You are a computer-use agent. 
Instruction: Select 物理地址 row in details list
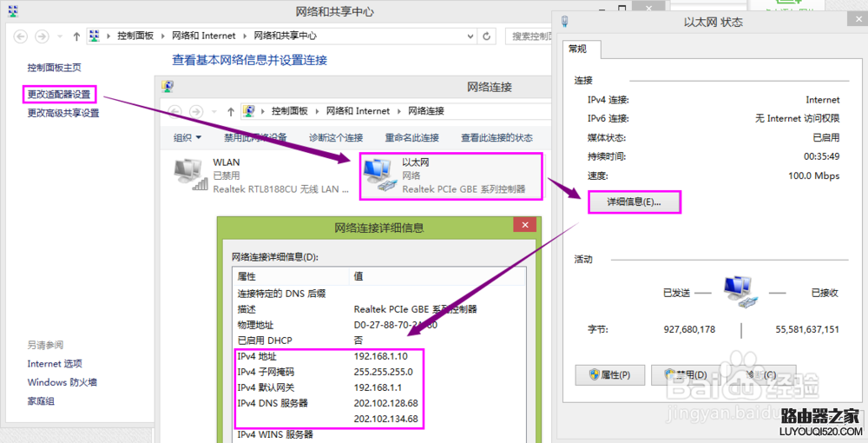379,325
